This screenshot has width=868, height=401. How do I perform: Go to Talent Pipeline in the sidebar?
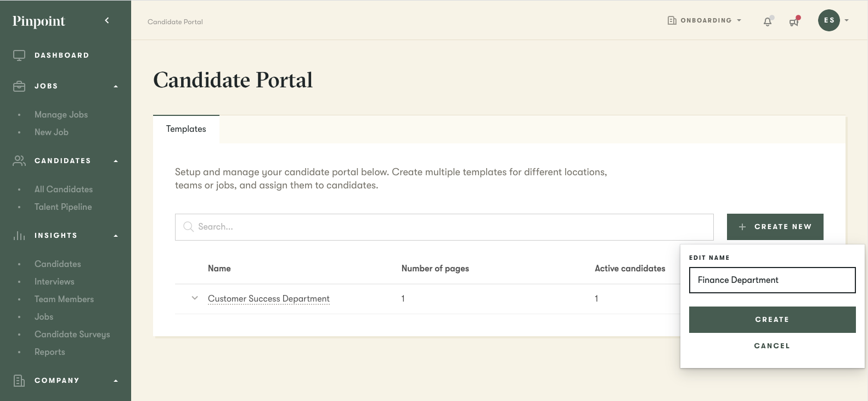(x=63, y=207)
